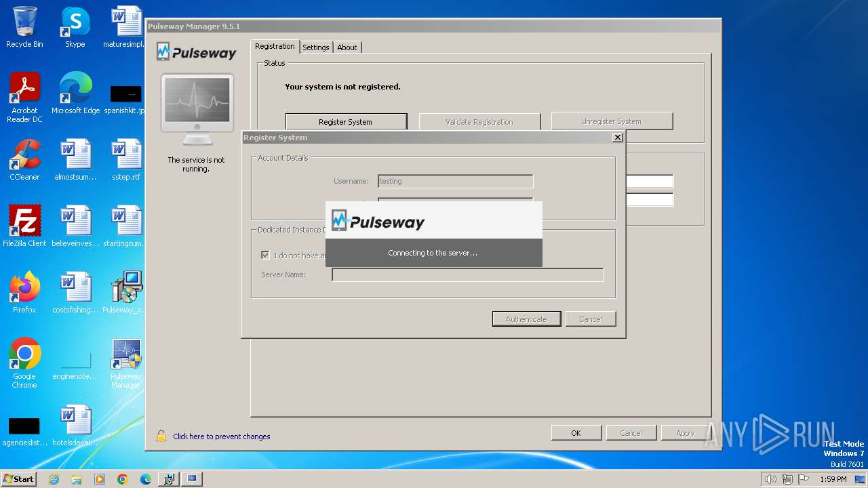
Task: Open Acrobat Reader DC shortcut
Action: [x=24, y=98]
